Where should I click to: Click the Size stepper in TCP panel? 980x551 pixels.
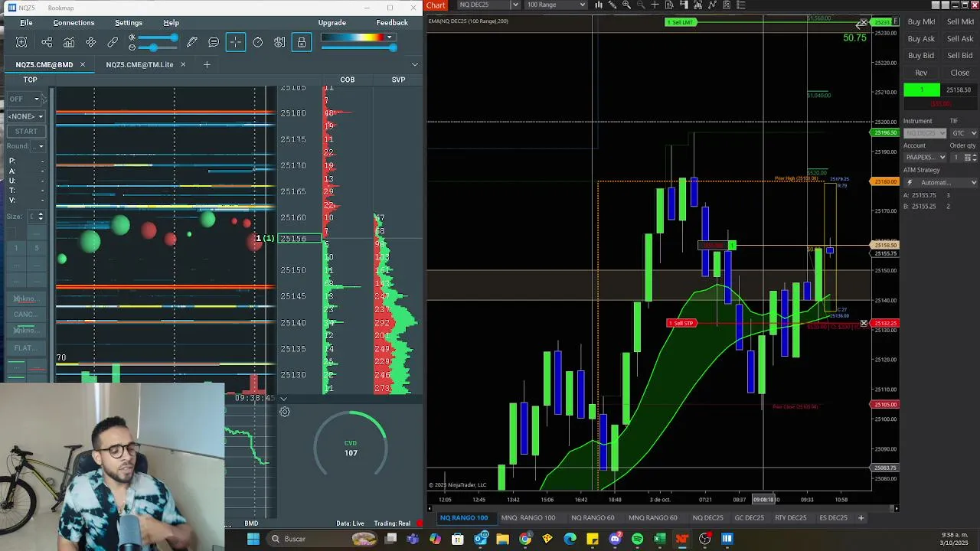[41, 217]
